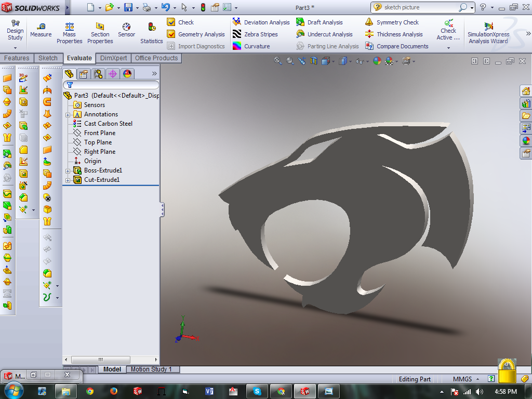This screenshot has width=532, height=399.
Task: Expand the Cut-Extrude1 feature
Action: 68,180
